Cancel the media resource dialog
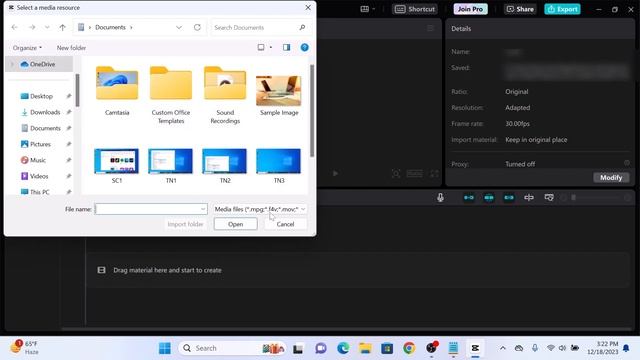640x360 pixels. [x=285, y=224]
